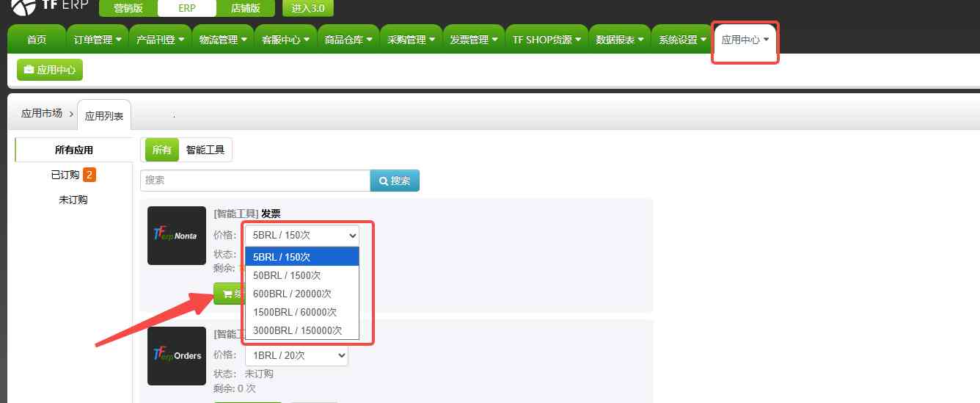Show 已订购 subscribed apps
Viewport: 980px width, 403px height.
73,175
